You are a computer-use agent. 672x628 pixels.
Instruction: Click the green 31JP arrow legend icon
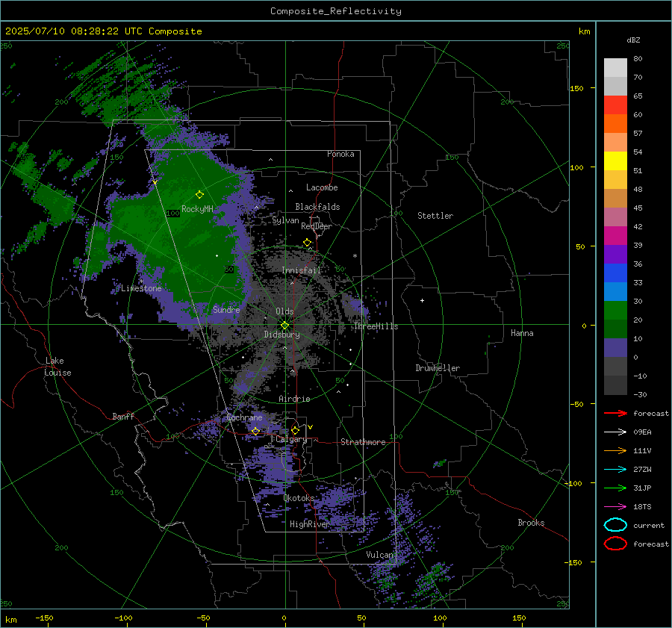tap(615, 488)
